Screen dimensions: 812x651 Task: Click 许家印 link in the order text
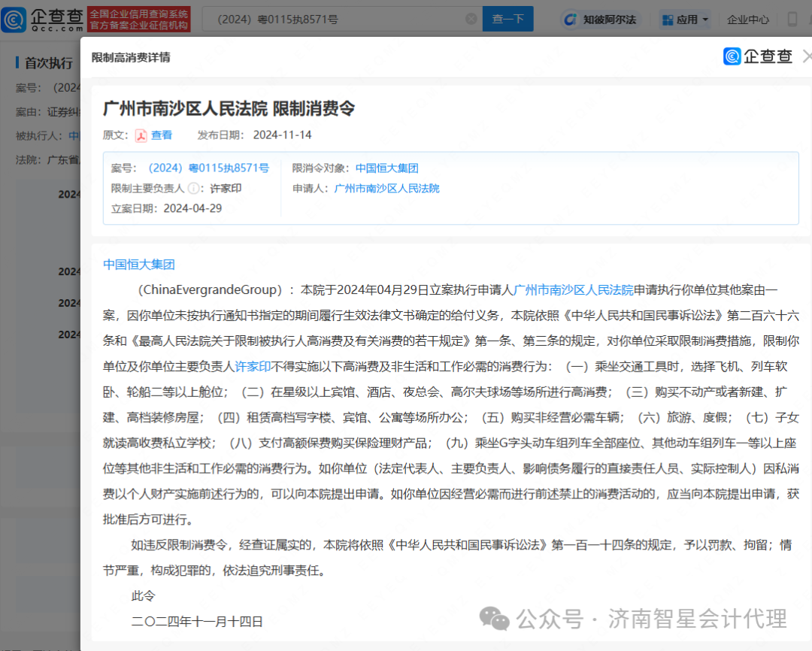tap(253, 367)
